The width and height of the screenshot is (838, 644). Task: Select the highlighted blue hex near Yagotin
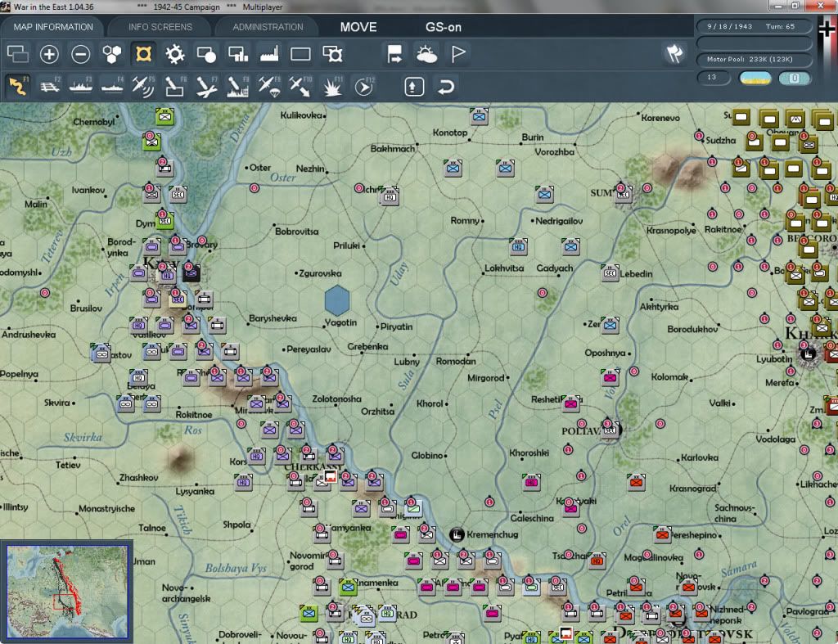click(x=336, y=300)
